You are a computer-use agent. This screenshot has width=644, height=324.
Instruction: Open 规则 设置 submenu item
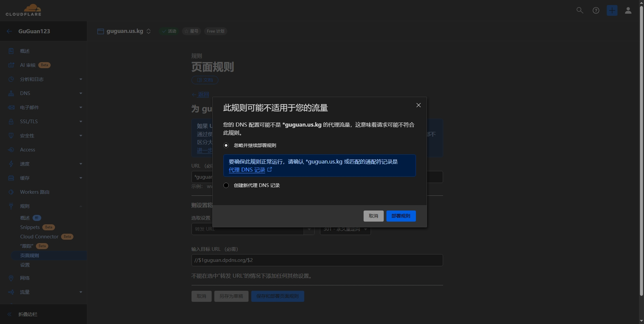(25, 265)
